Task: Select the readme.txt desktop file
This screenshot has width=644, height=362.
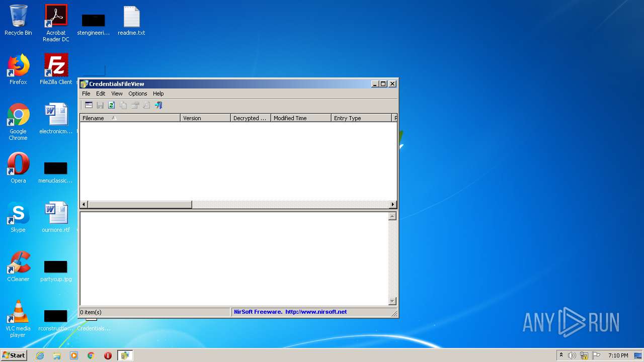Action: click(x=131, y=21)
